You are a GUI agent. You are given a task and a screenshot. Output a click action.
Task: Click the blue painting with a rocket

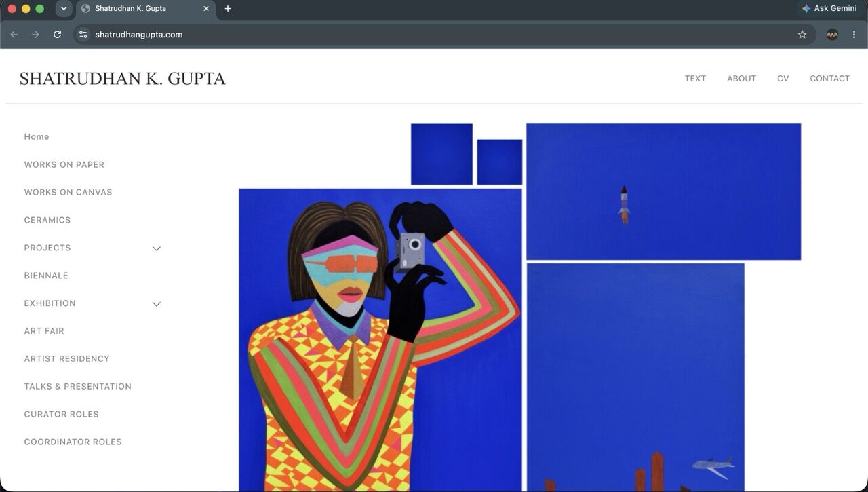click(x=664, y=191)
